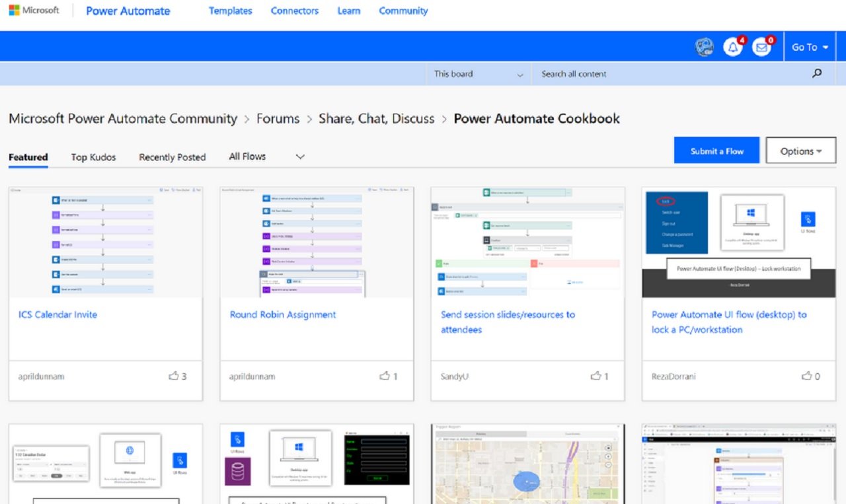The height and width of the screenshot is (504, 846).
Task: Open the notifications bell with 4 alerts
Action: (732, 47)
